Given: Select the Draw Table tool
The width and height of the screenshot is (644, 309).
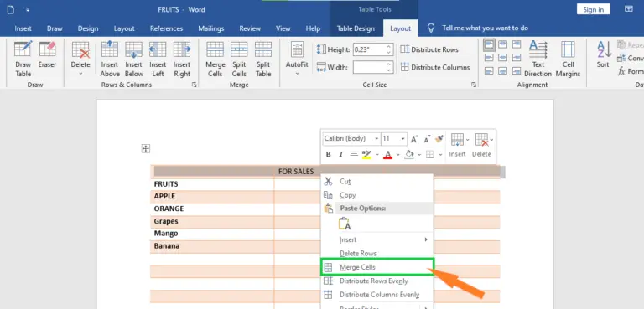Looking at the screenshot, I should (23, 59).
